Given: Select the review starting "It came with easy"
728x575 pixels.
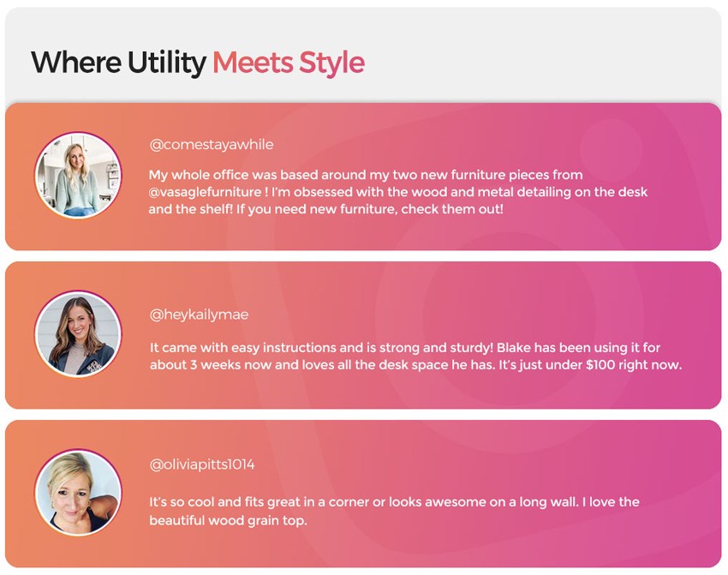Looking at the screenshot, I should tap(415, 356).
